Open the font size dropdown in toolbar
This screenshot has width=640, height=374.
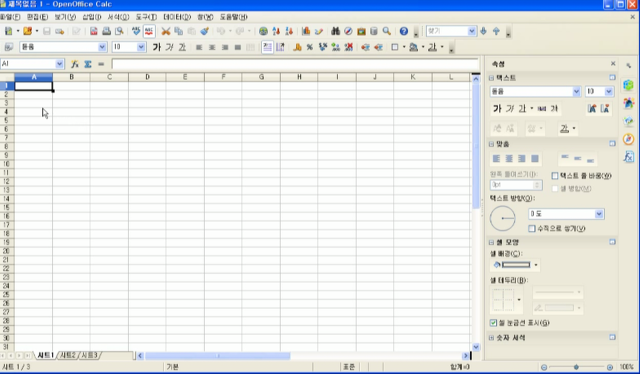coord(141,47)
